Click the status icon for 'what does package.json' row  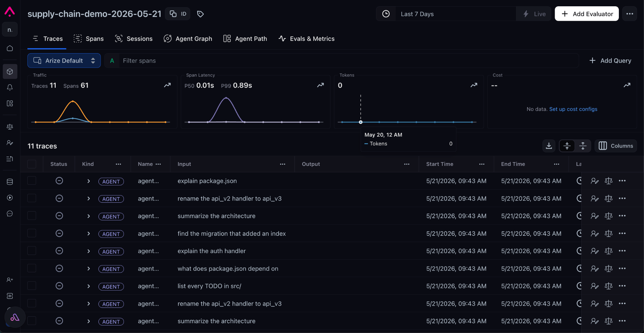(59, 268)
